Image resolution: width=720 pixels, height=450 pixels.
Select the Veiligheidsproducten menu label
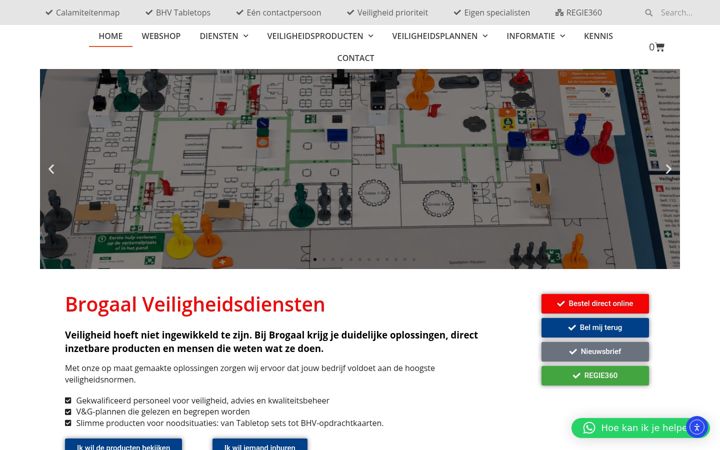pos(315,36)
